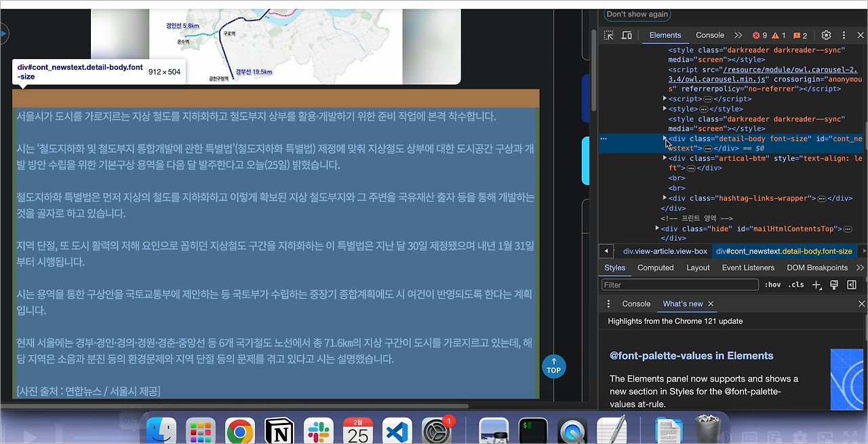Viewport: 868px width, 444px height.
Task: Focus the Styles Filter input field
Action: coord(679,285)
